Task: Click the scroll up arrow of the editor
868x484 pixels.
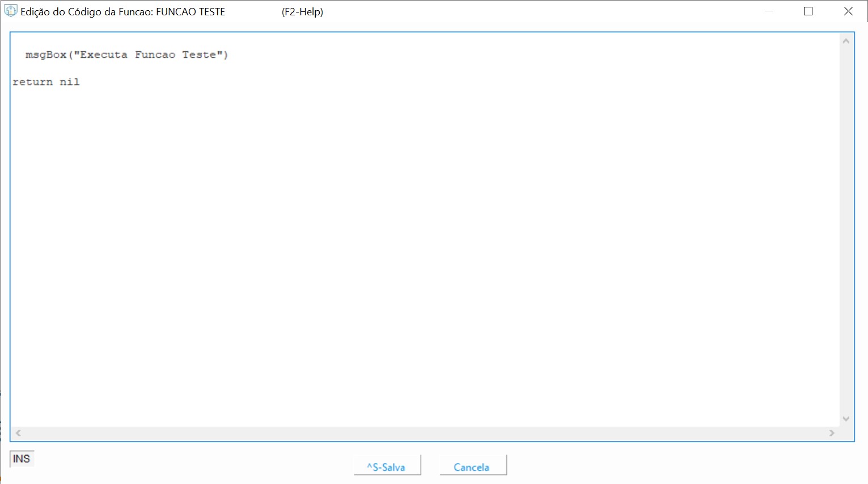Action: click(846, 41)
